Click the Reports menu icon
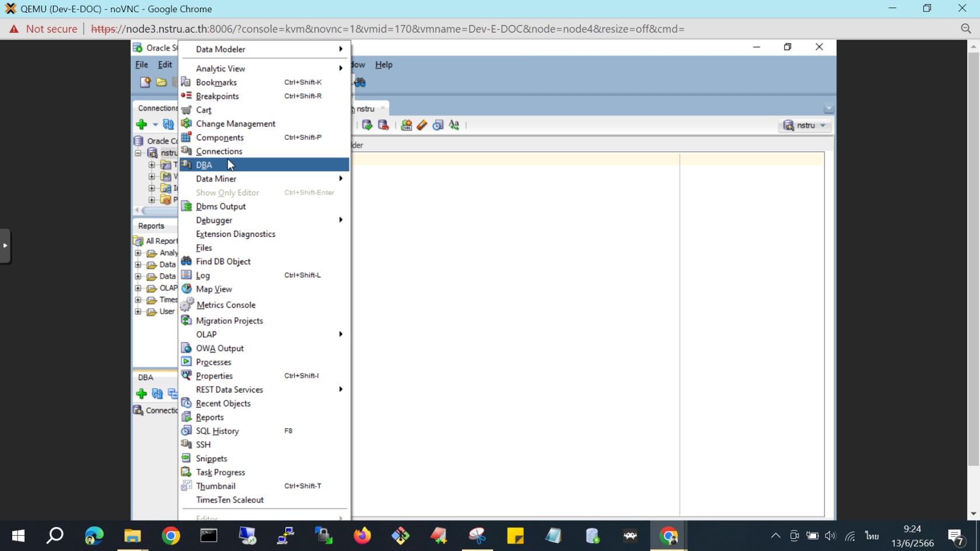 [186, 417]
